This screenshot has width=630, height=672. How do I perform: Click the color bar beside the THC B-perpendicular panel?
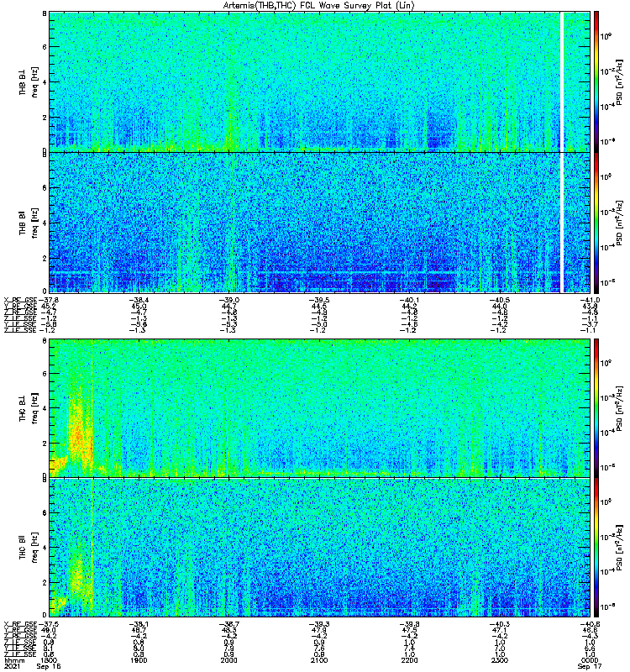tap(596, 407)
